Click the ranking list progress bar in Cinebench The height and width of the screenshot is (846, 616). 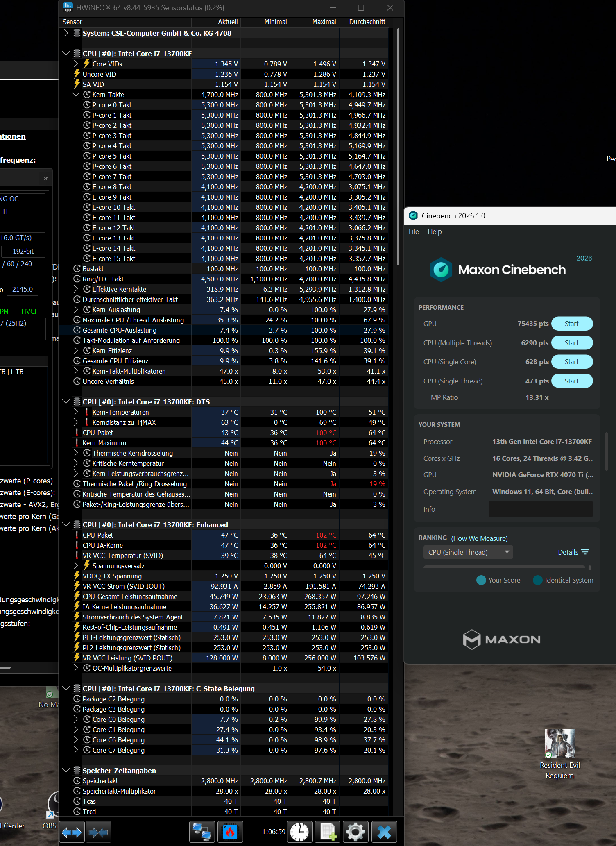pyautogui.click(x=504, y=567)
